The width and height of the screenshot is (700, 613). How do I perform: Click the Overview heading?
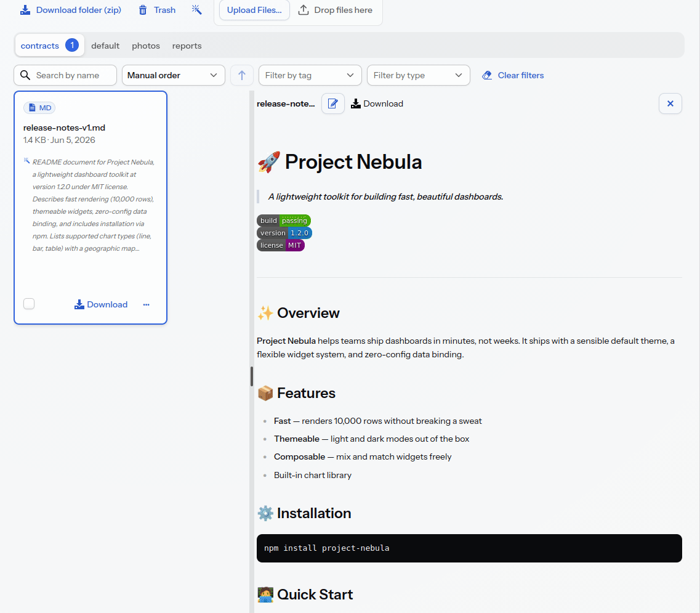(298, 313)
